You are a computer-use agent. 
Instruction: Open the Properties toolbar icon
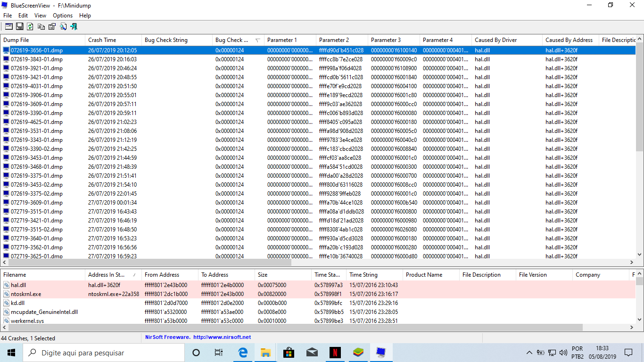click(x=52, y=26)
